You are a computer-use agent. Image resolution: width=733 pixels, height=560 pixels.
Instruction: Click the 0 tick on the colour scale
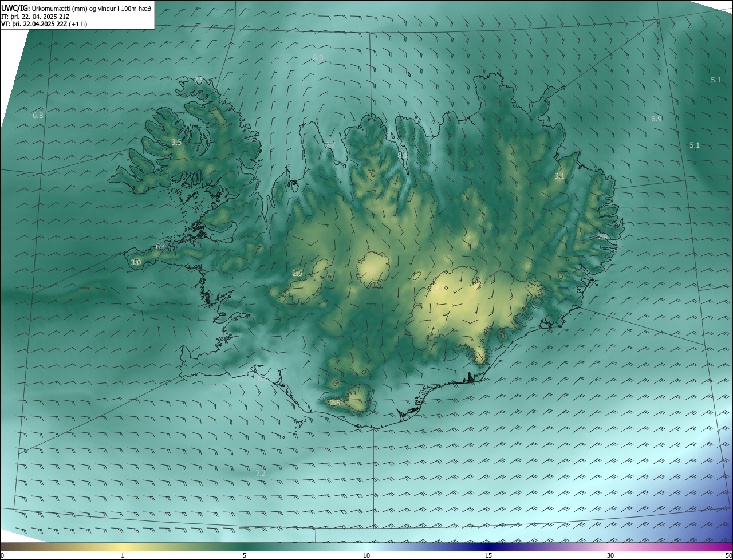[x=2, y=555]
